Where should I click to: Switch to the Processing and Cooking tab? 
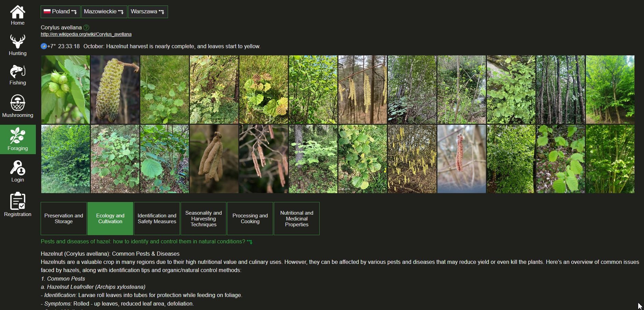250,218
